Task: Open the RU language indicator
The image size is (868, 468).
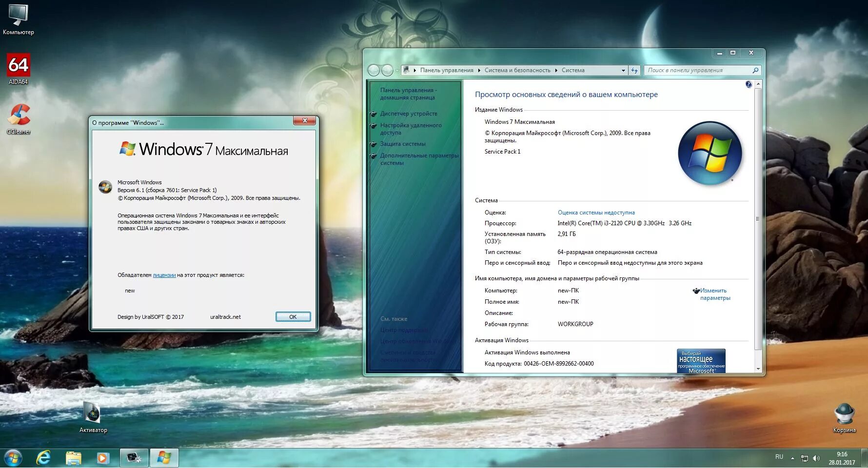Action: tap(779, 457)
